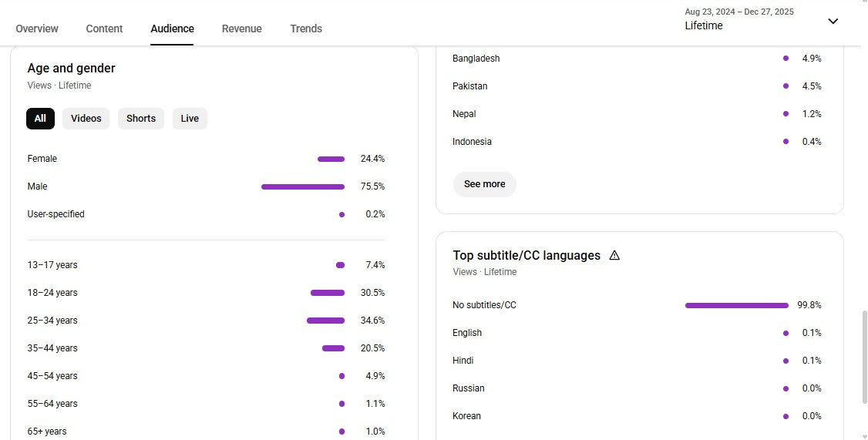Click the No subtitles/CC bar
This screenshot has width=868, height=440.
coord(736,305)
